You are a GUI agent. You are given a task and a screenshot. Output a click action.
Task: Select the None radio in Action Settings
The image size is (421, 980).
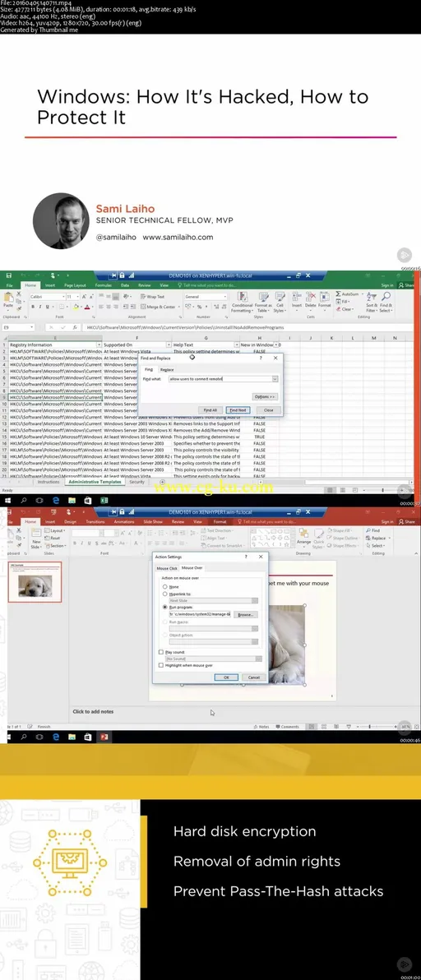point(165,587)
